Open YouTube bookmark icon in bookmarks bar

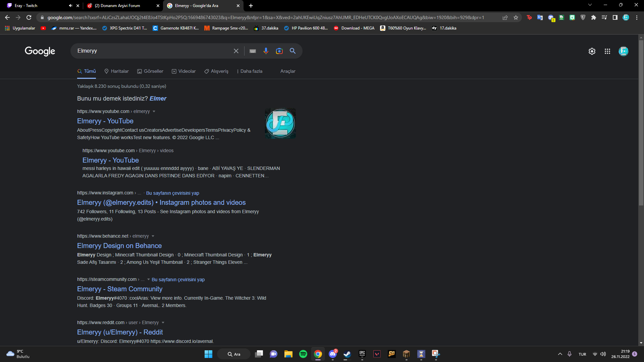[43, 28]
